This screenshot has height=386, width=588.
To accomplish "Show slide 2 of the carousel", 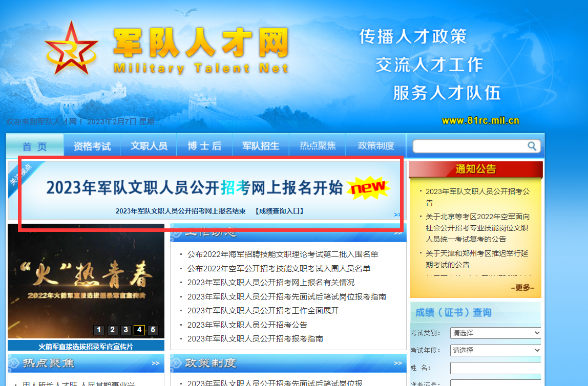I will point(112,330).
